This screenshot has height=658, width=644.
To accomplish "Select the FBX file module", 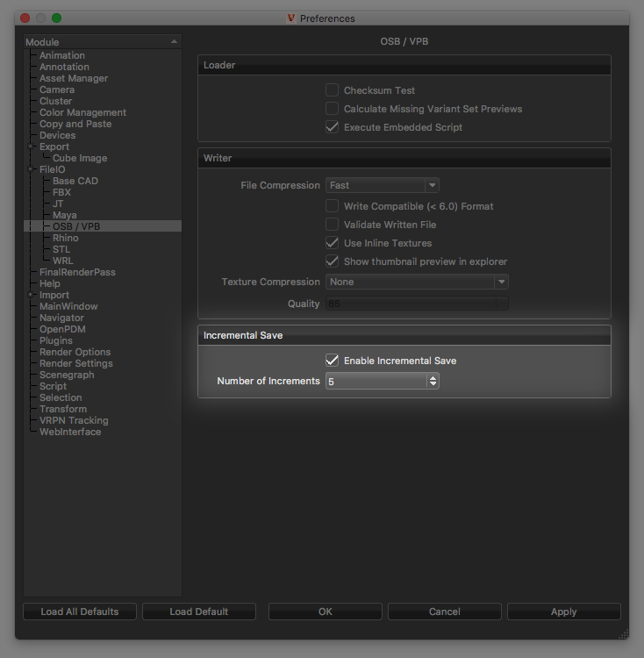I will click(61, 192).
